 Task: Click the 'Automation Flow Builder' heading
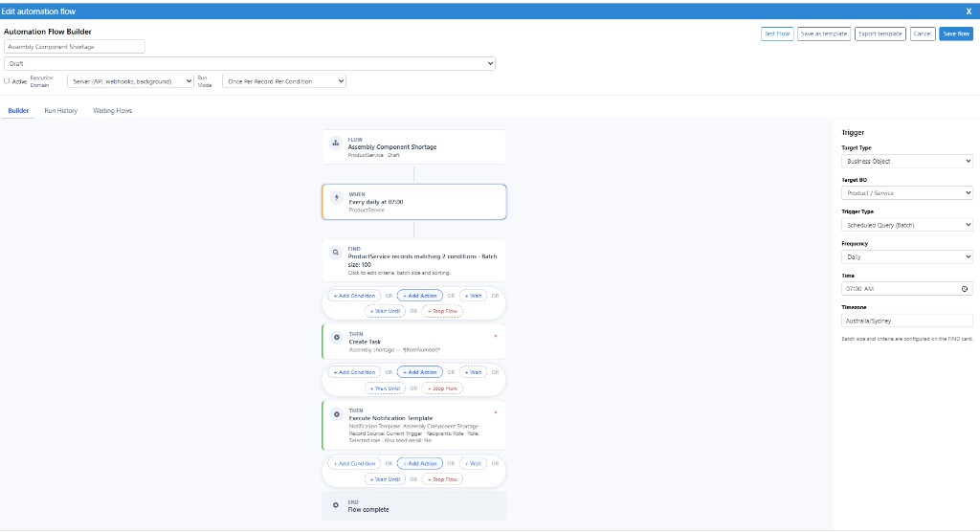click(x=48, y=32)
